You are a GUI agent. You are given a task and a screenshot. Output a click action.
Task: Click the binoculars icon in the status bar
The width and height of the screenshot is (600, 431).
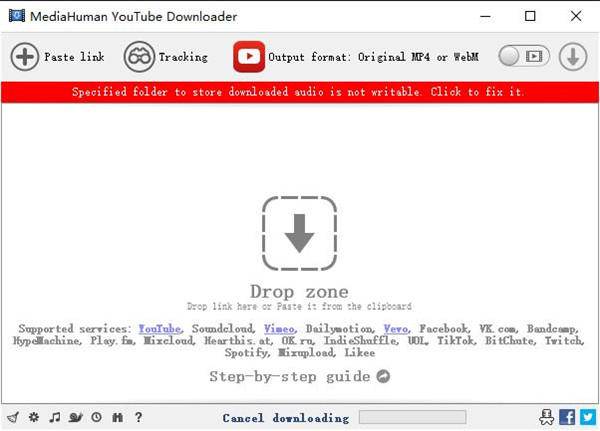117,417
